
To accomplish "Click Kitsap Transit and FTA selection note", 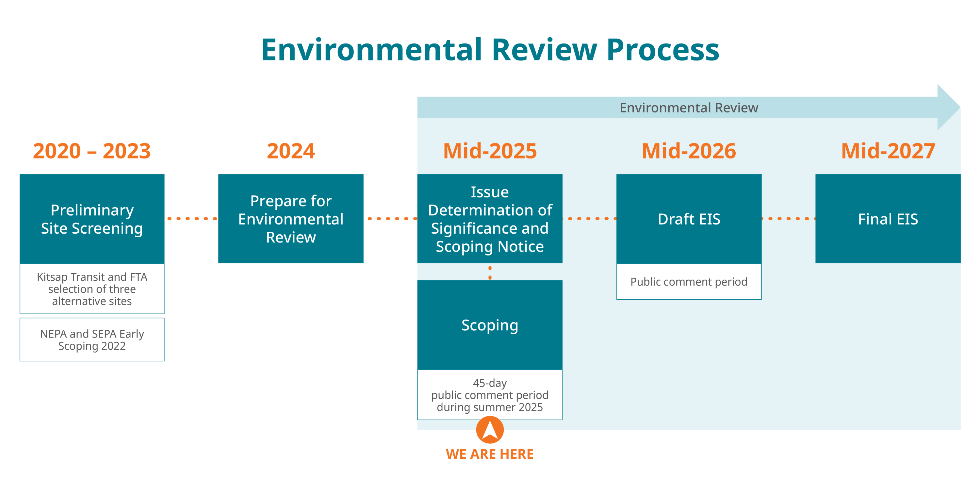I will (92, 289).
